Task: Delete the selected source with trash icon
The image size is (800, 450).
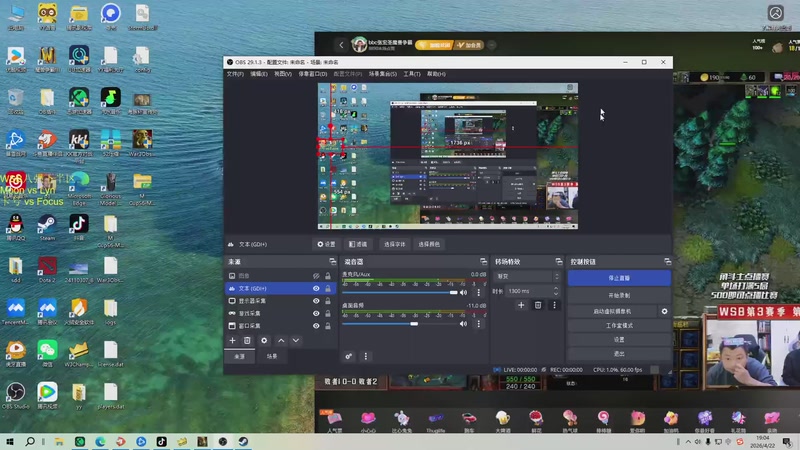Action: 247,340
